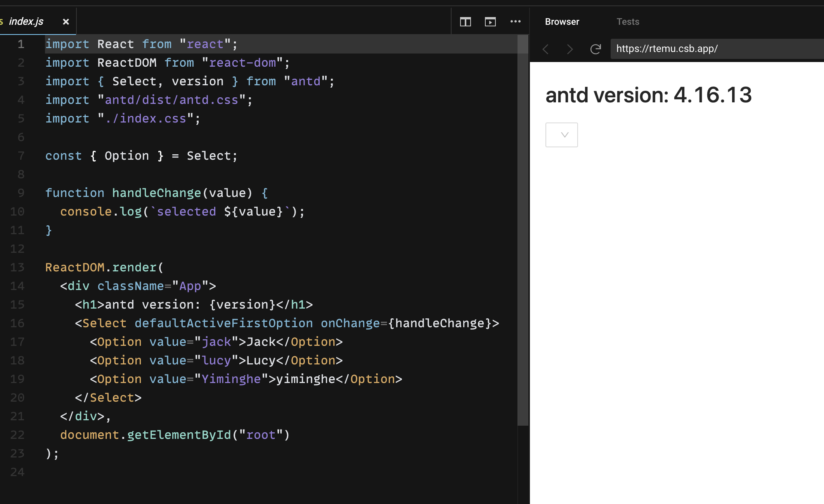
Task: Click the split editor icon
Action: (x=465, y=22)
